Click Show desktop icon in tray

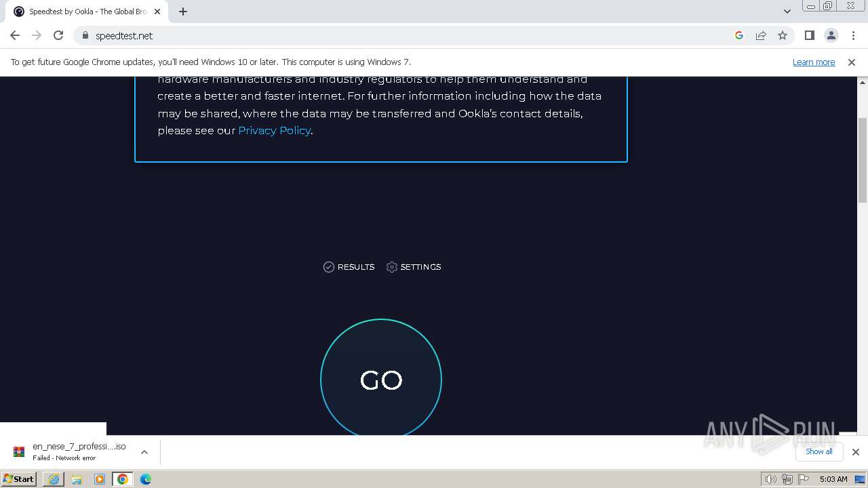click(860, 479)
